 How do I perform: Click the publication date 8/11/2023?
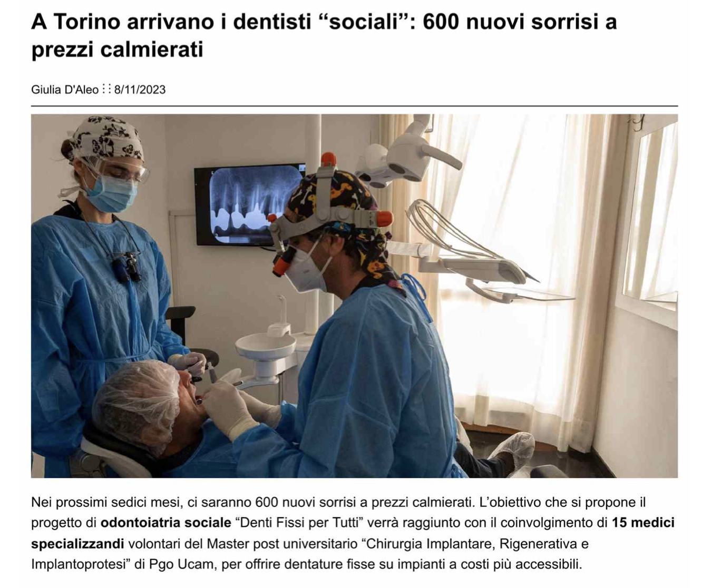pos(140,90)
